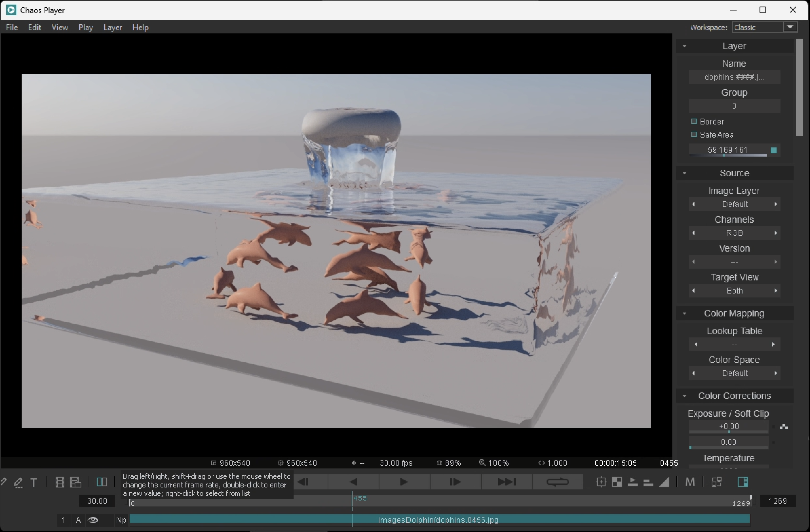810x532 pixels.
Task: Open the Layer menu
Action: [x=113, y=28]
